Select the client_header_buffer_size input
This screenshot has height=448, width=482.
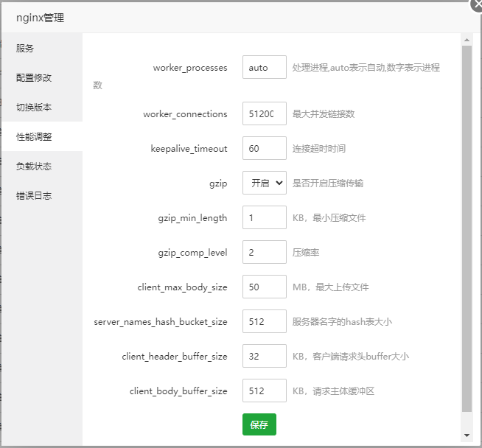pyautogui.click(x=264, y=356)
